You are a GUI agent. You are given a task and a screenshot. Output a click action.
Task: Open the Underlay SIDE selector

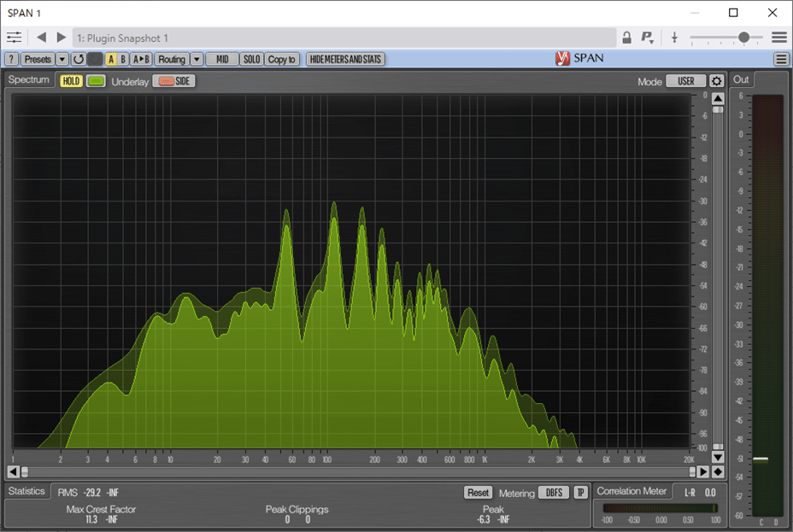pyautogui.click(x=174, y=81)
